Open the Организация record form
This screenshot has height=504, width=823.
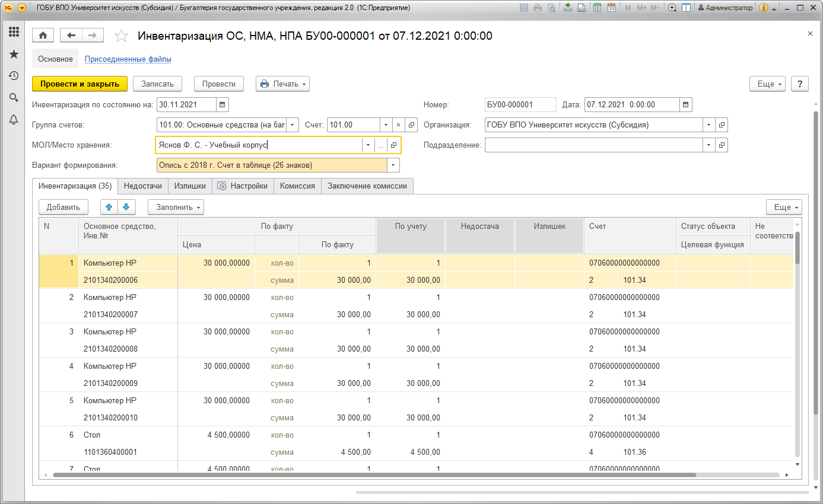[x=722, y=125]
